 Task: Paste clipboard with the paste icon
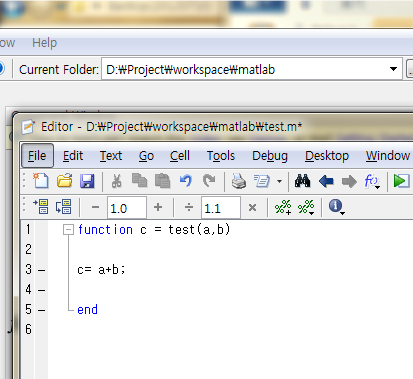[x=163, y=181]
